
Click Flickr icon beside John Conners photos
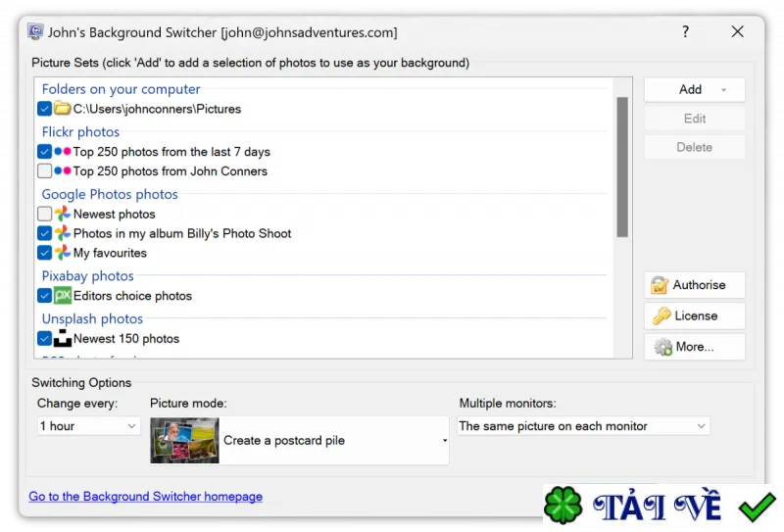coord(62,170)
